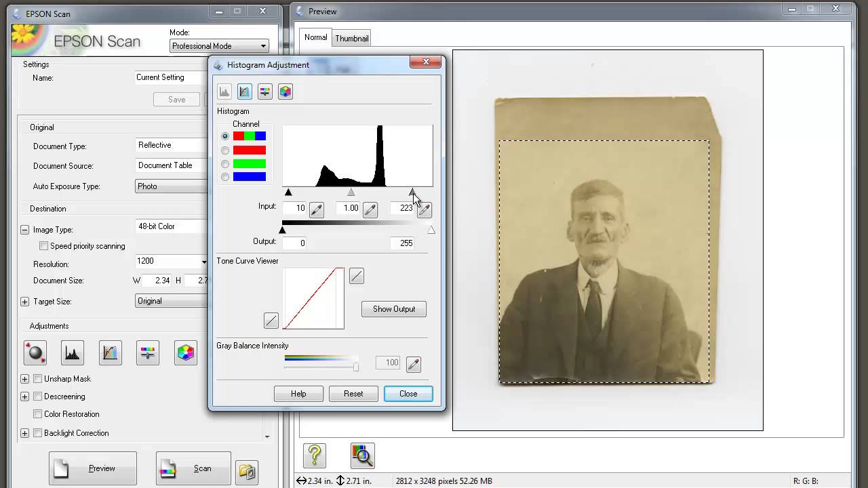Pick the gamma eyedropper next to 1.00
Image resolution: width=868 pixels, height=488 pixels.
pyautogui.click(x=370, y=210)
